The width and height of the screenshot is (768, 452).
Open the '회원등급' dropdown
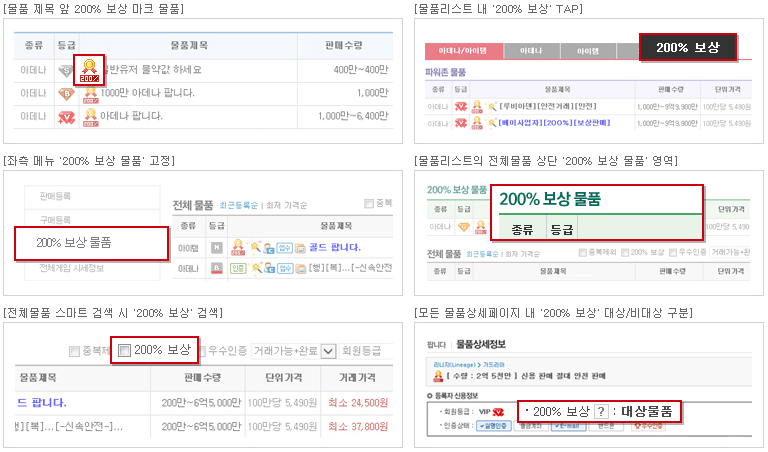pos(363,351)
